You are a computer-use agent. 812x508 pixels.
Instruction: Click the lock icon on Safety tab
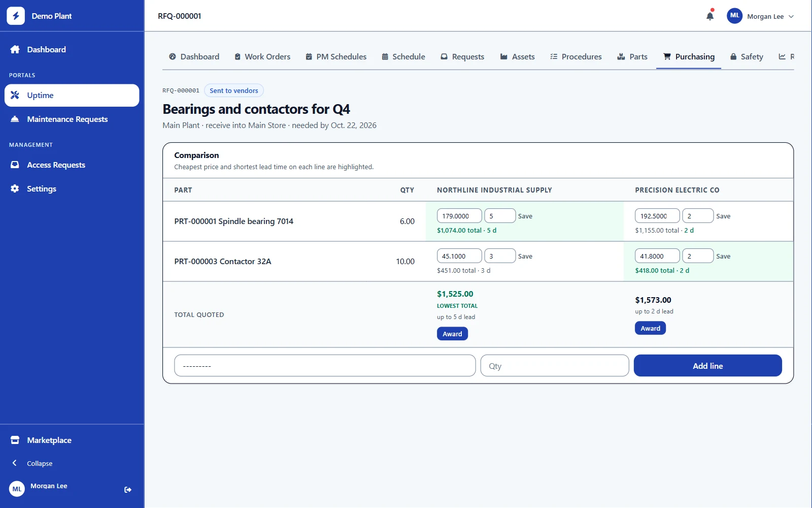(x=733, y=56)
